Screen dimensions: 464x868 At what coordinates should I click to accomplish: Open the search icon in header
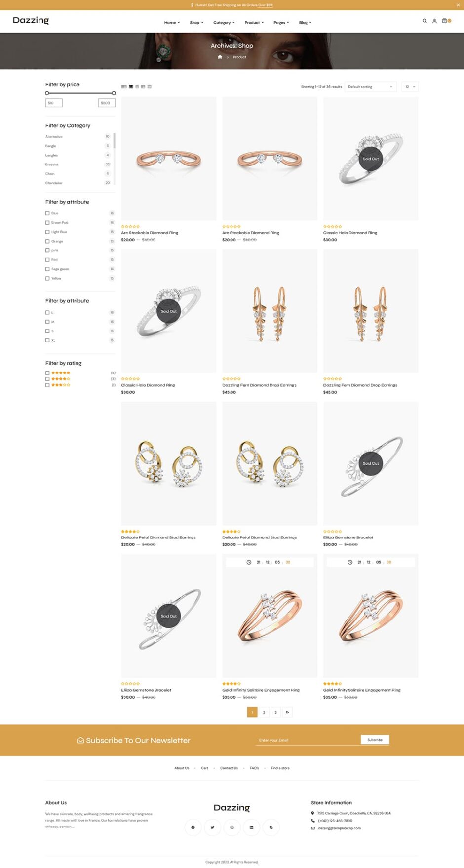pos(424,21)
